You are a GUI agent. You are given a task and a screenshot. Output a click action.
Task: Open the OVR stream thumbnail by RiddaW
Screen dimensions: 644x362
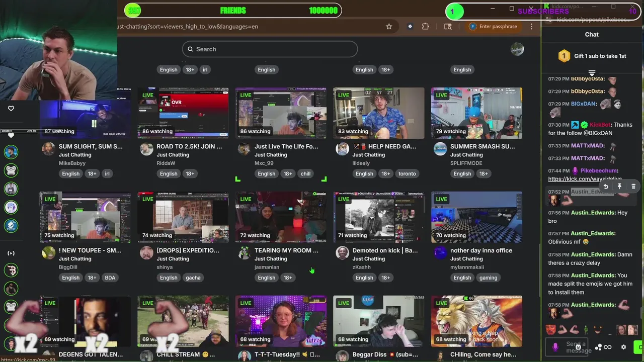tap(183, 113)
